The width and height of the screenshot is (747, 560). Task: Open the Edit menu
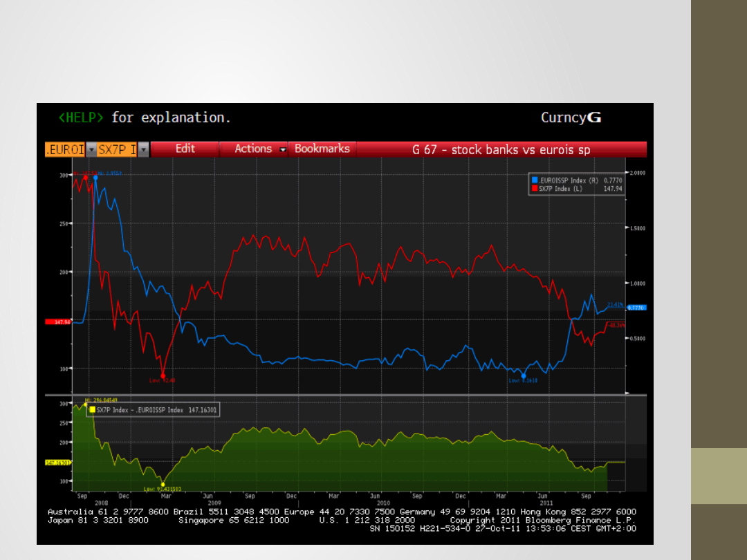(x=185, y=149)
